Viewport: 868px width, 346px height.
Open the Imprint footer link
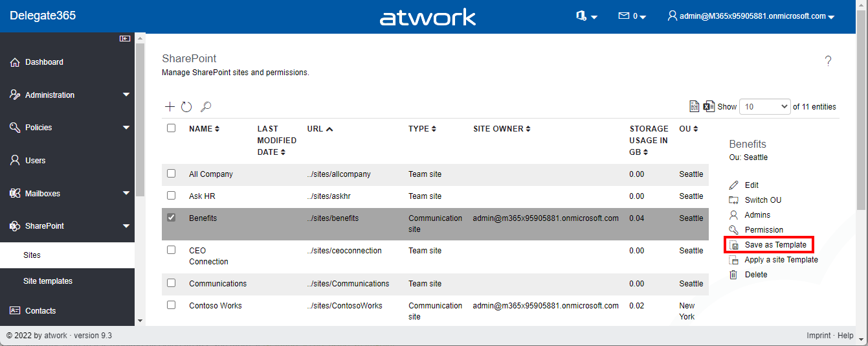[818, 336]
